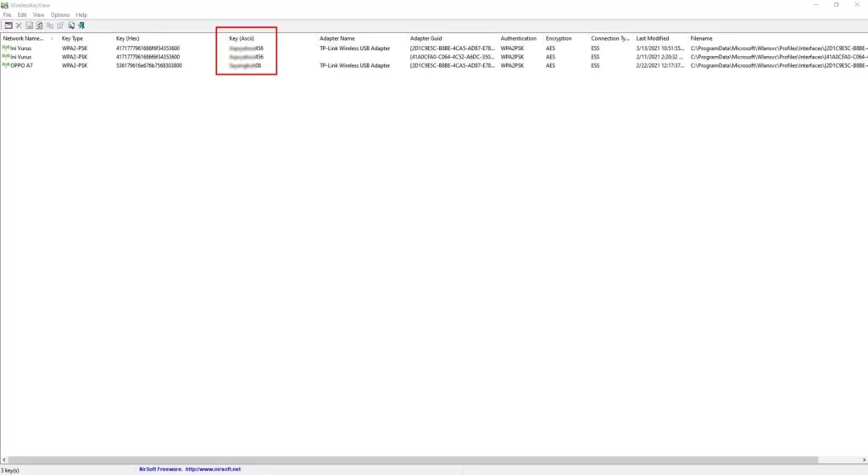The width and height of the screenshot is (868, 475).
Task: Click hex key 536179616e676b7568303800
Action: (x=149, y=65)
